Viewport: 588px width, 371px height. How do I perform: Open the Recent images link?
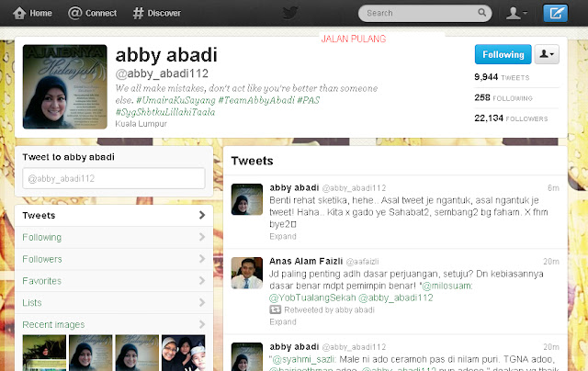[x=53, y=324]
